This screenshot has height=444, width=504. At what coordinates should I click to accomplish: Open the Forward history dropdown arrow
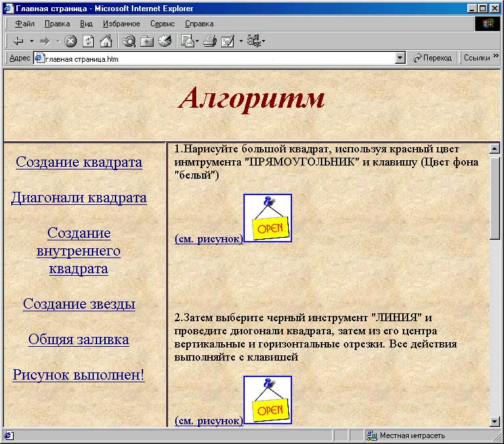58,41
